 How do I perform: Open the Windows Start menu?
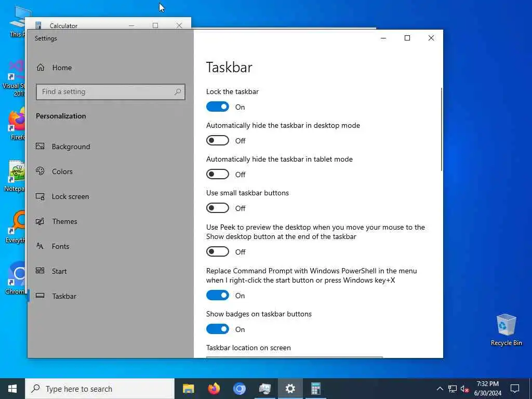point(12,389)
